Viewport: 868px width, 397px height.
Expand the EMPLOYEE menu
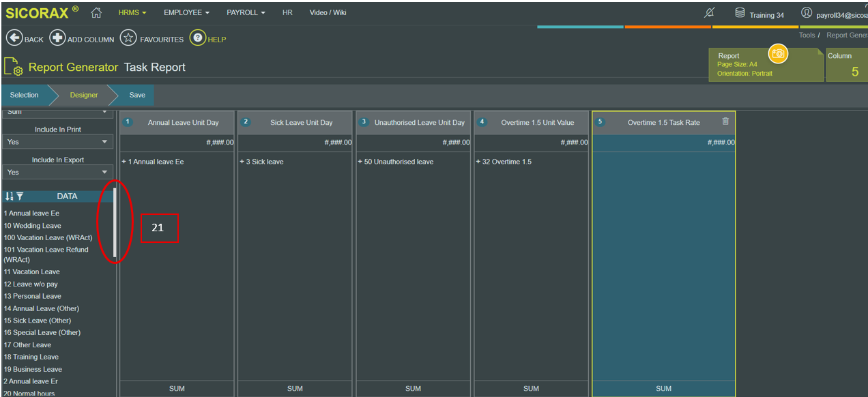(x=186, y=13)
